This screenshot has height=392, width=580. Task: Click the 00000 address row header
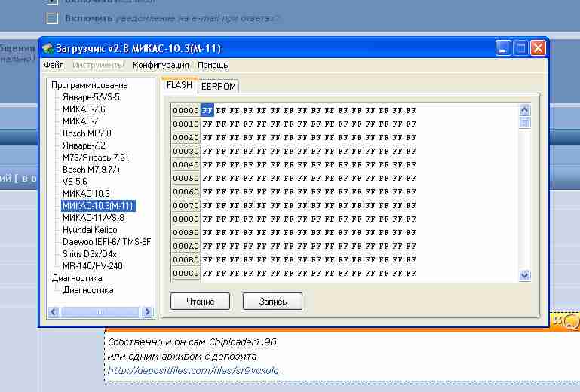pos(186,111)
